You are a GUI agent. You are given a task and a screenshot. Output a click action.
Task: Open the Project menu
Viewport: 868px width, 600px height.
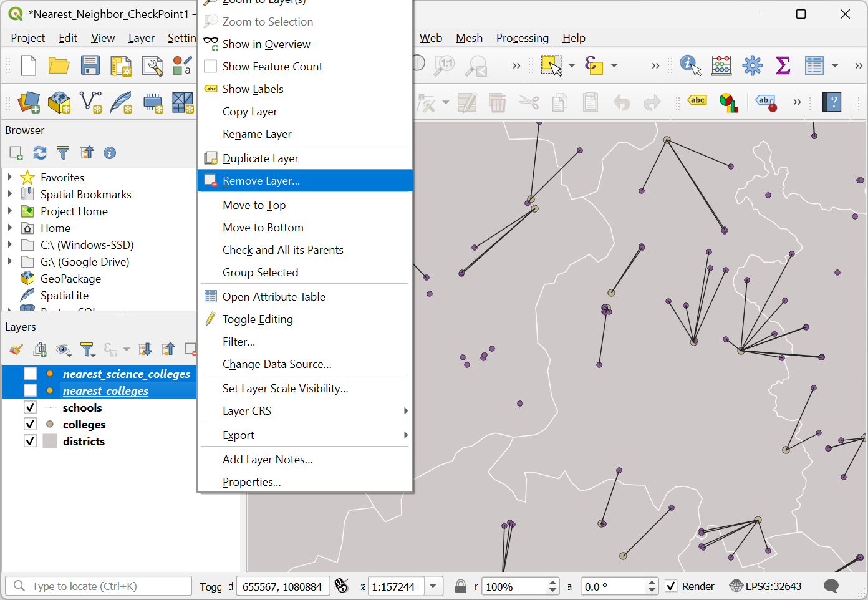[x=27, y=38]
